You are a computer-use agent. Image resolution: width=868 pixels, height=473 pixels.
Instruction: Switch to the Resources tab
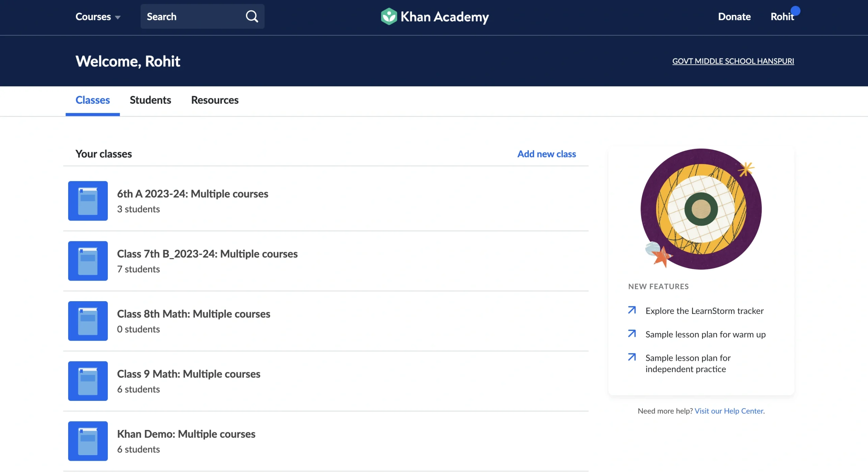click(x=215, y=100)
